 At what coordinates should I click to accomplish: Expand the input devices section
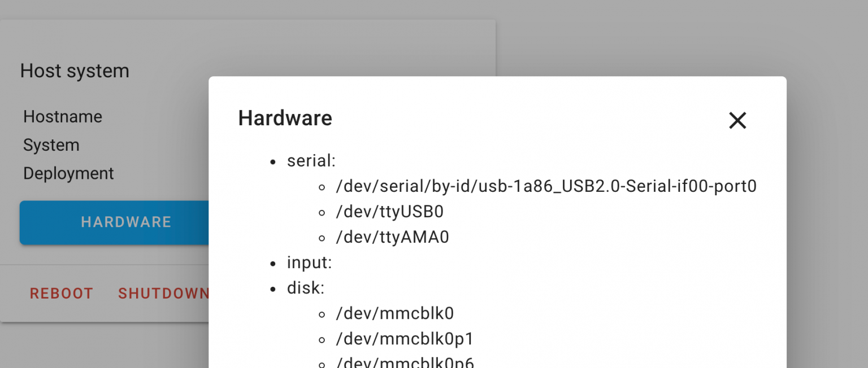309,262
